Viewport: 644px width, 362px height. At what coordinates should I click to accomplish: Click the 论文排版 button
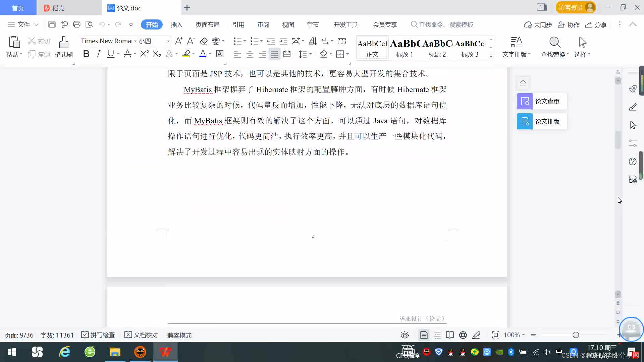pos(542,121)
